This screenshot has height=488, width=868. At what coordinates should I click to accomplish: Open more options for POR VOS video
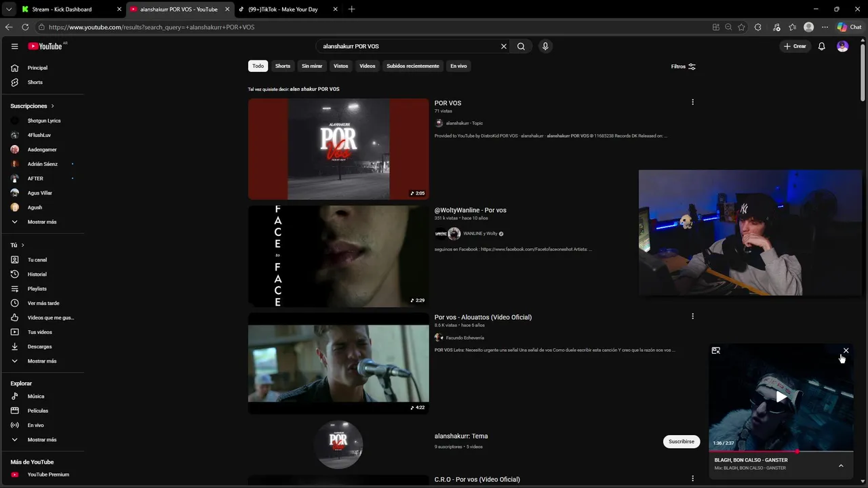692,102
